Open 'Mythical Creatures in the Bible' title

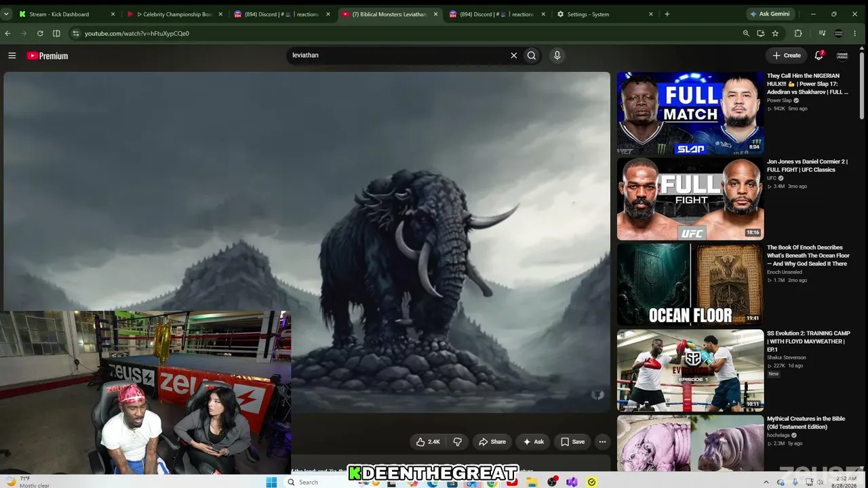806,423
